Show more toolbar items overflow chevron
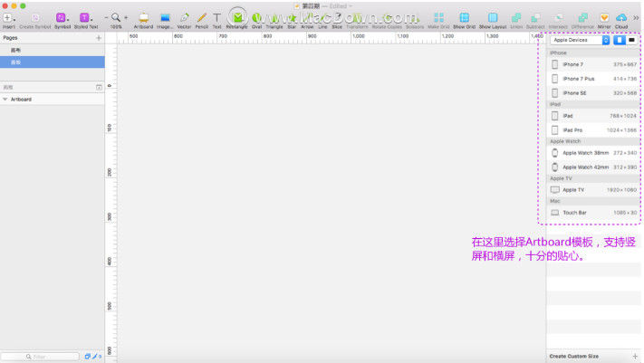Screen dimensions: 644x363 [x=636, y=18]
